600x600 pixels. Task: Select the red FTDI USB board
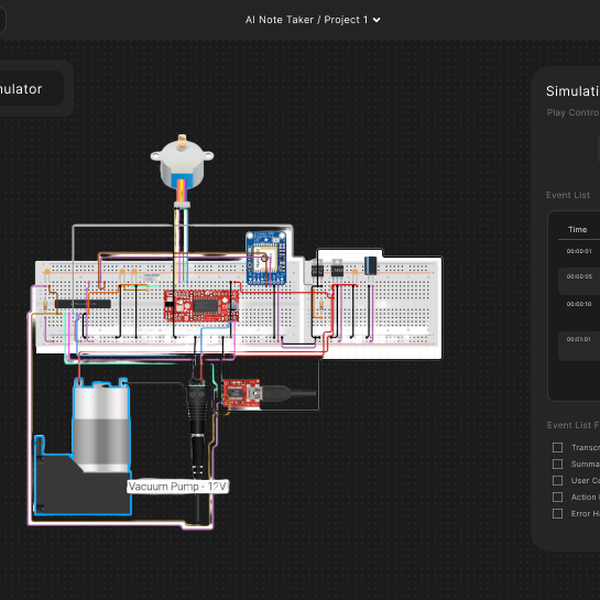(x=242, y=393)
